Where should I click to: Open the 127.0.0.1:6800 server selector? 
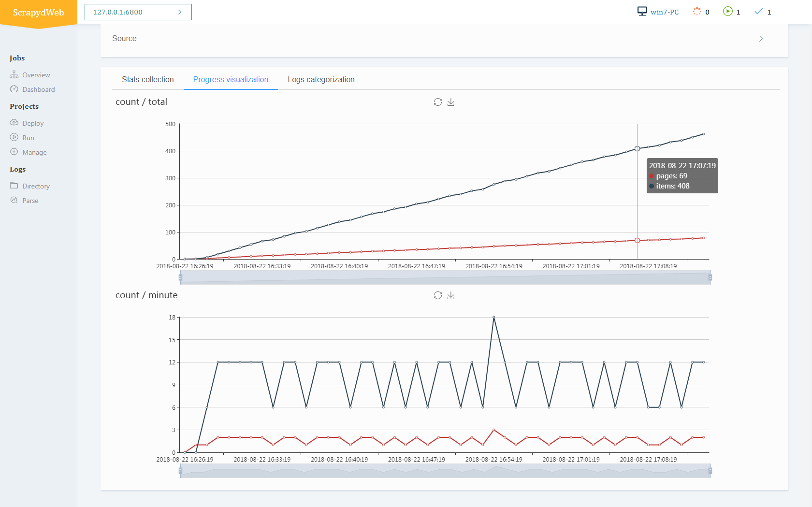click(x=138, y=12)
